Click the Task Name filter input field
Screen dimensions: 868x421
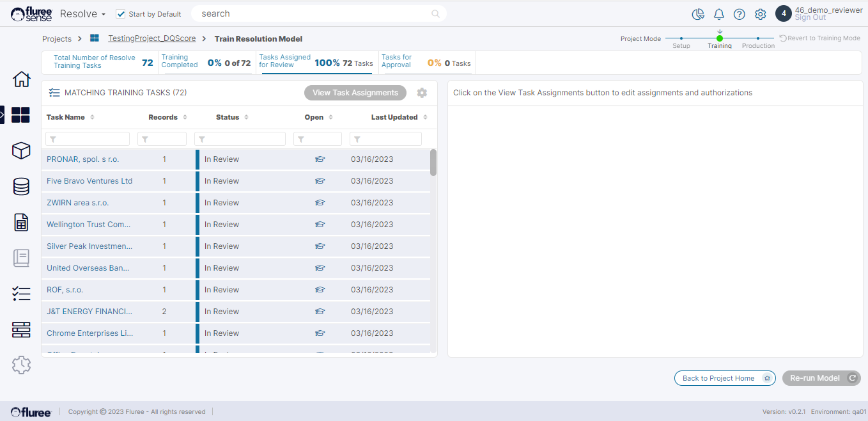click(88, 139)
